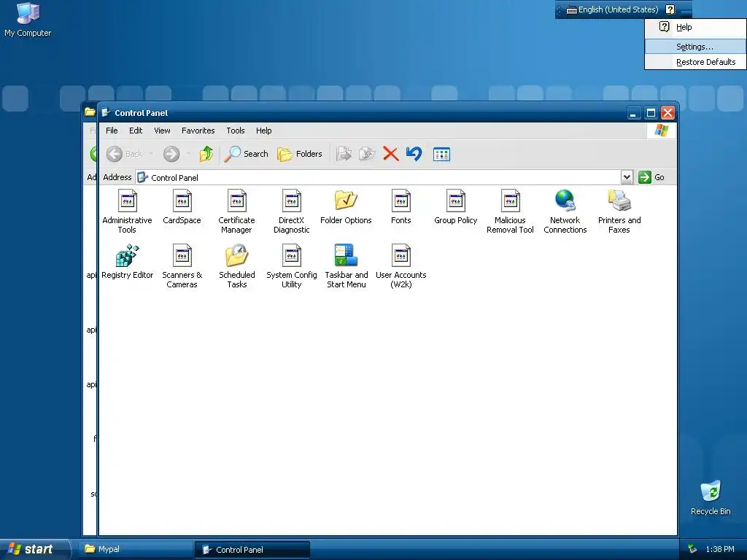The height and width of the screenshot is (560, 747).
Task: Click the language bar help icon
Action: tap(670, 9)
